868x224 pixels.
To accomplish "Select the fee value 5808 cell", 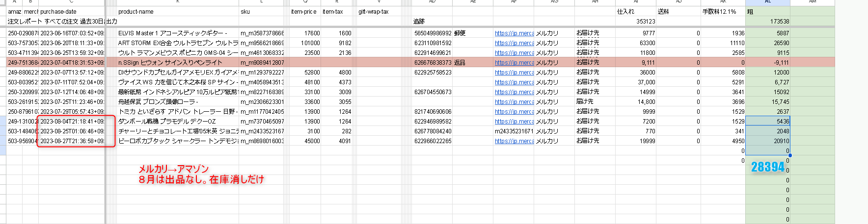I will point(723,73).
